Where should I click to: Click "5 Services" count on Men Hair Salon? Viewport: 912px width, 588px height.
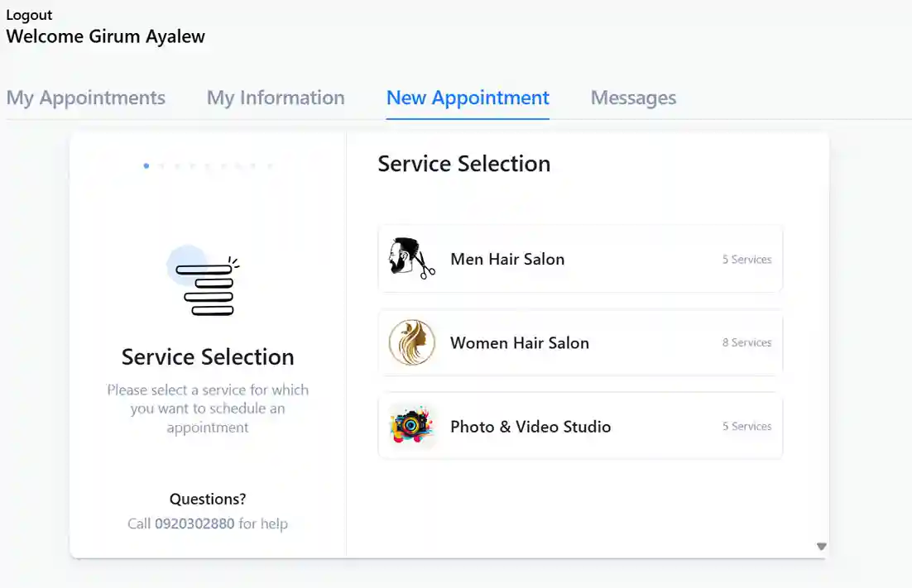click(x=746, y=259)
